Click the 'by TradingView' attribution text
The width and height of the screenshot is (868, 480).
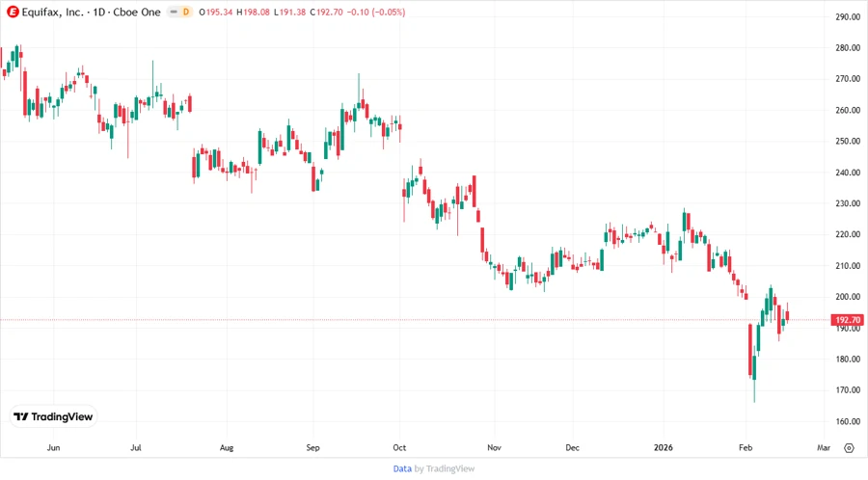pos(445,469)
